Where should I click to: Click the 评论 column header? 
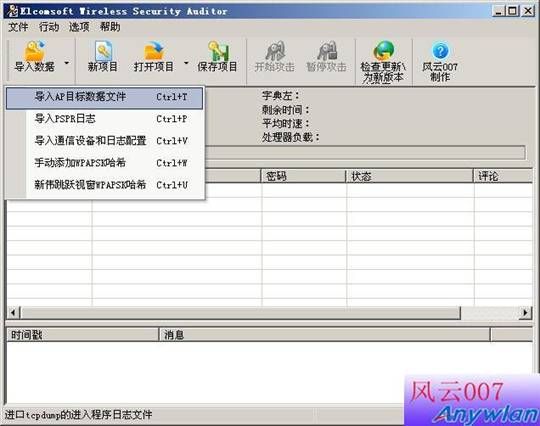(503, 176)
